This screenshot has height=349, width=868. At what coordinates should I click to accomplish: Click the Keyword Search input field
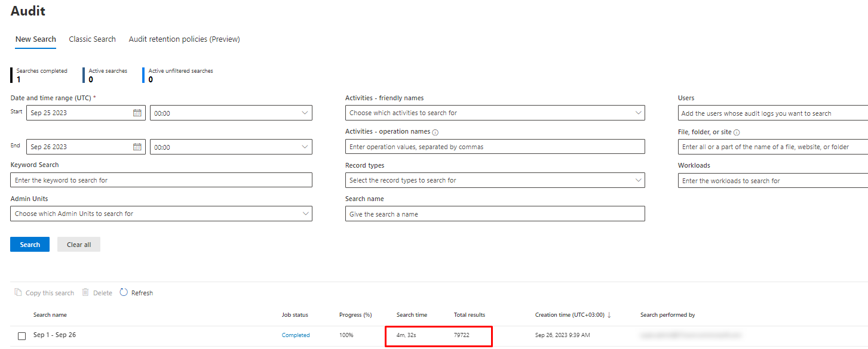click(161, 180)
